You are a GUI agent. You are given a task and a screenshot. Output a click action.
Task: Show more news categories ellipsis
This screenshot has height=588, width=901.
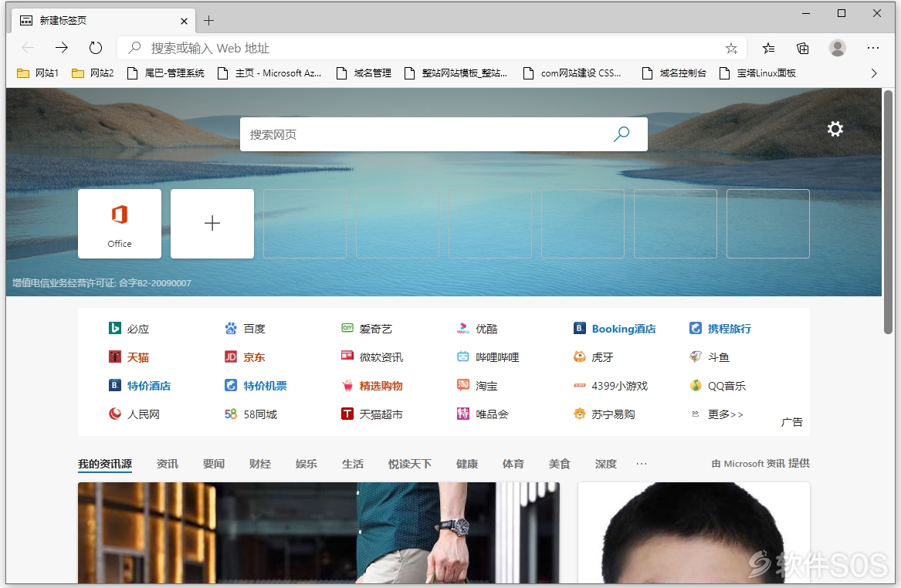point(642,464)
